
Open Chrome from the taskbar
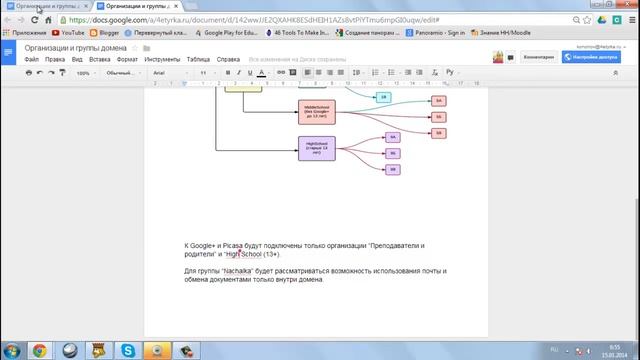[x=40, y=351]
